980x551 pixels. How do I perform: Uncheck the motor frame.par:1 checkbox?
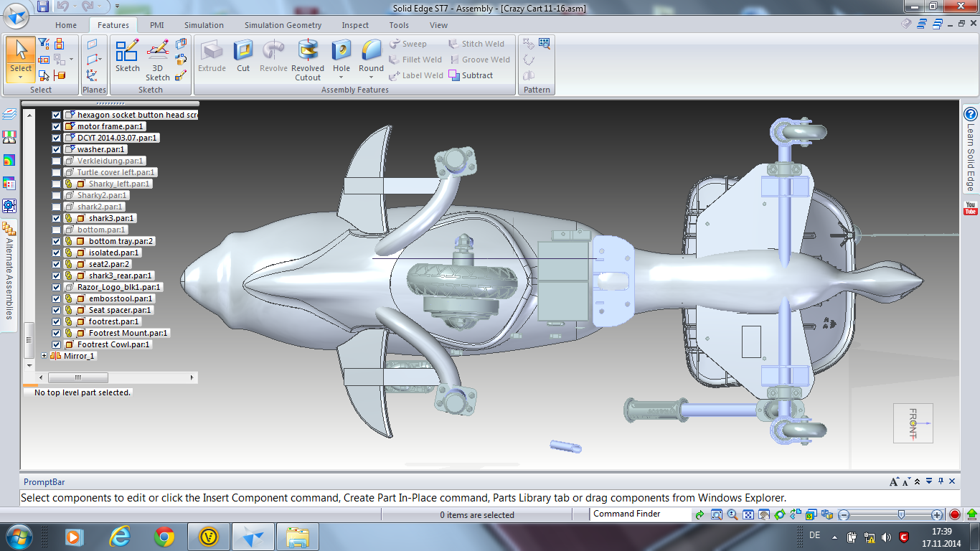pyautogui.click(x=57, y=126)
